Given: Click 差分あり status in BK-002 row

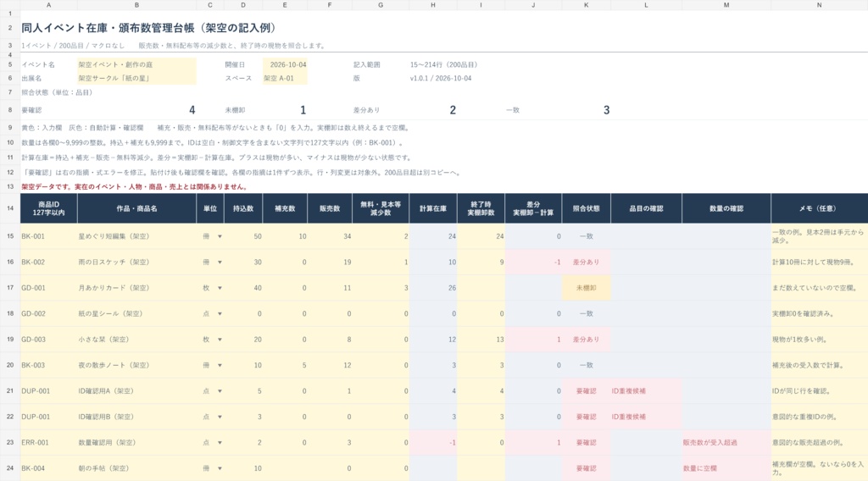Looking at the screenshot, I should [586, 262].
